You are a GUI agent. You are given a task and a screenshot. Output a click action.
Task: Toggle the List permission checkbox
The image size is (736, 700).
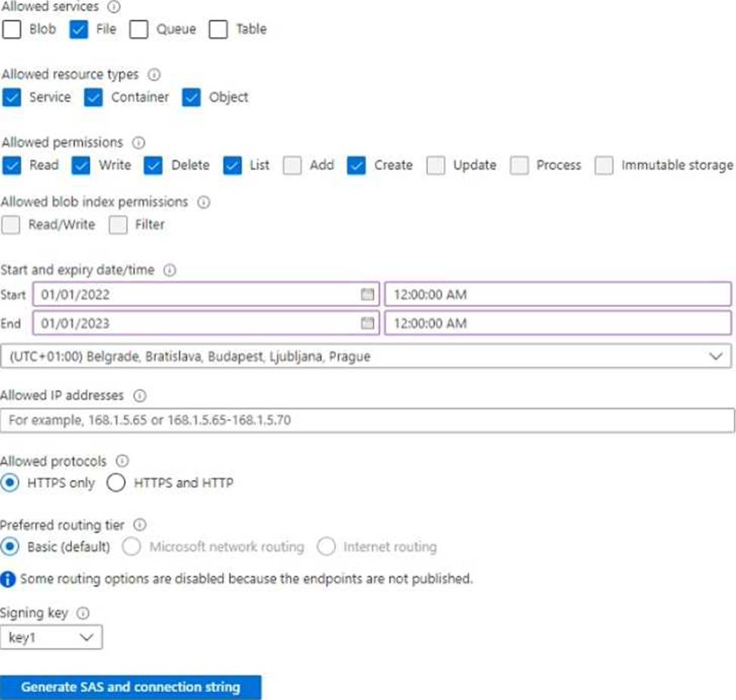[x=232, y=166]
